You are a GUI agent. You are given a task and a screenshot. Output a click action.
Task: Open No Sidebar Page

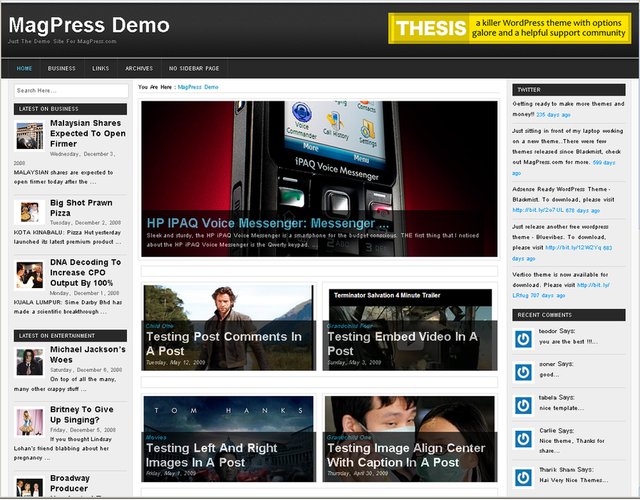tap(194, 68)
